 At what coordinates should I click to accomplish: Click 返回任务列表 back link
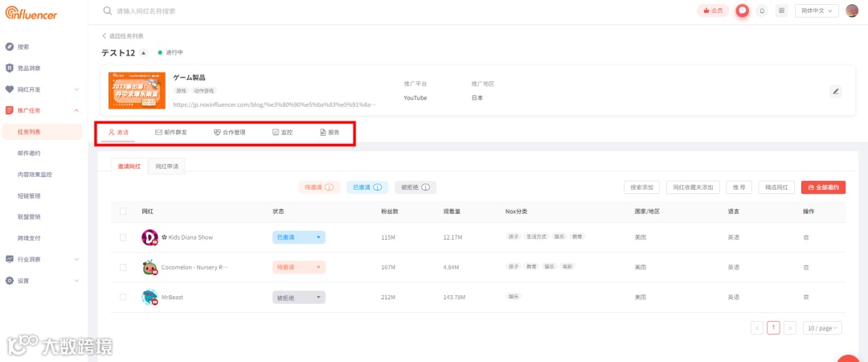click(x=123, y=35)
